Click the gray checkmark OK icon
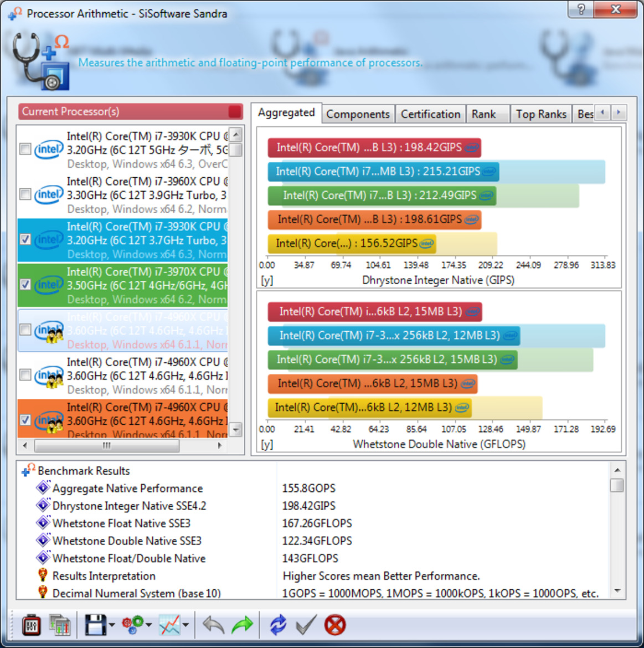 pos(306,624)
